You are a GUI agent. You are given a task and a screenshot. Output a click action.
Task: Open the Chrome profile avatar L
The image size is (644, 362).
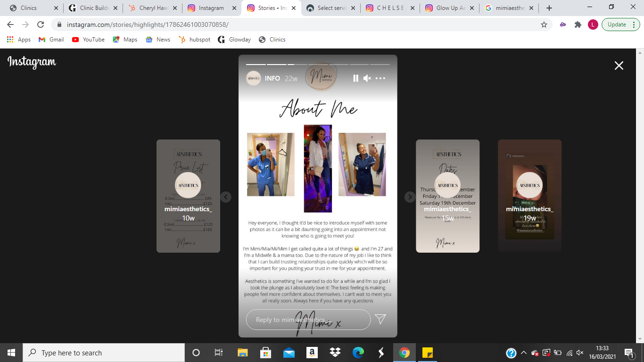(593, 25)
